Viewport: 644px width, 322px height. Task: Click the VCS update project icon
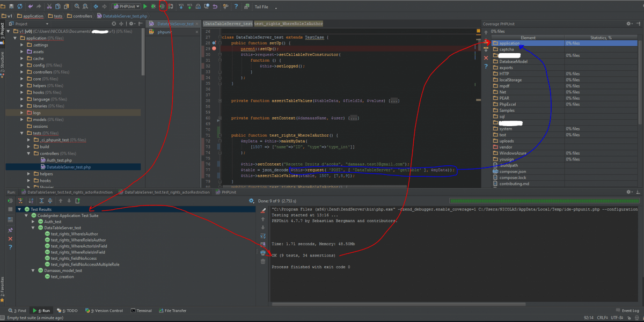coord(181,6)
